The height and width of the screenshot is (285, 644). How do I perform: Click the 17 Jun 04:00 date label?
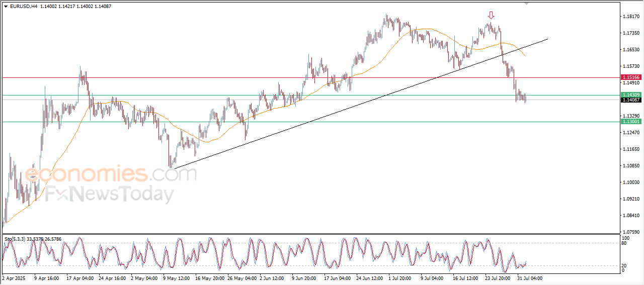tap(338, 278)
